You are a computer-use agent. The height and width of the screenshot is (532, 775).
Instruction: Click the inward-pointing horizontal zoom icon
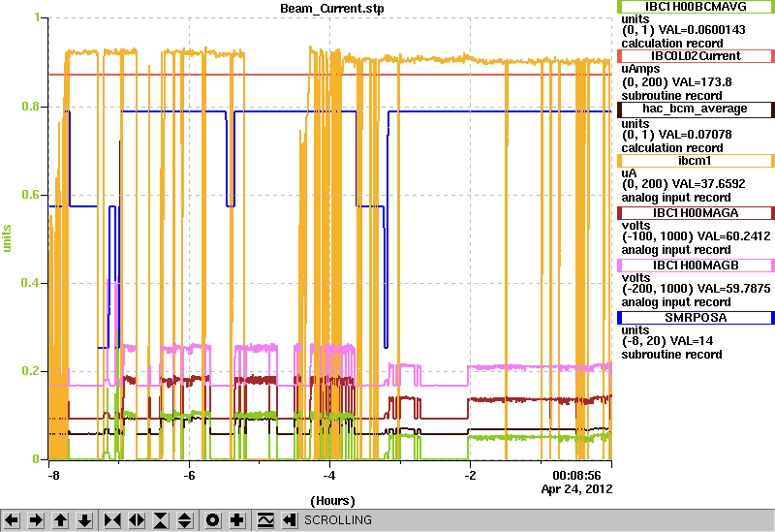click(x=112, y=520)
